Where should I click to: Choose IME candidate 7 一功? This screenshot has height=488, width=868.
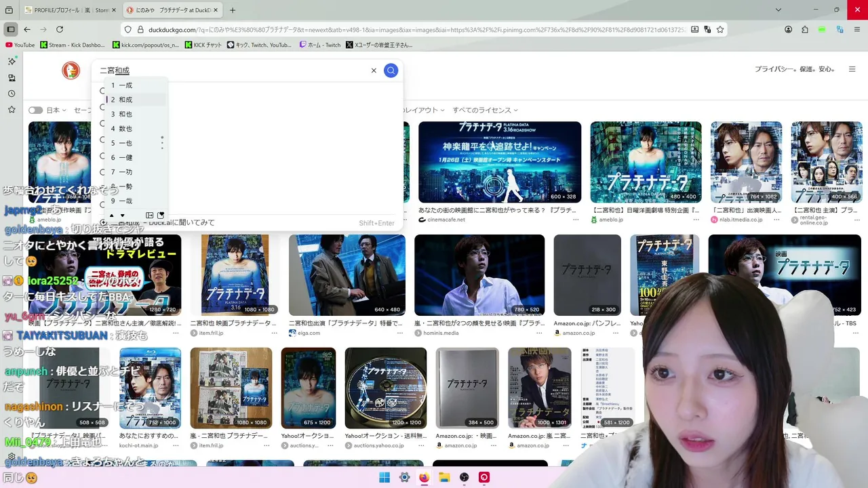136,172
